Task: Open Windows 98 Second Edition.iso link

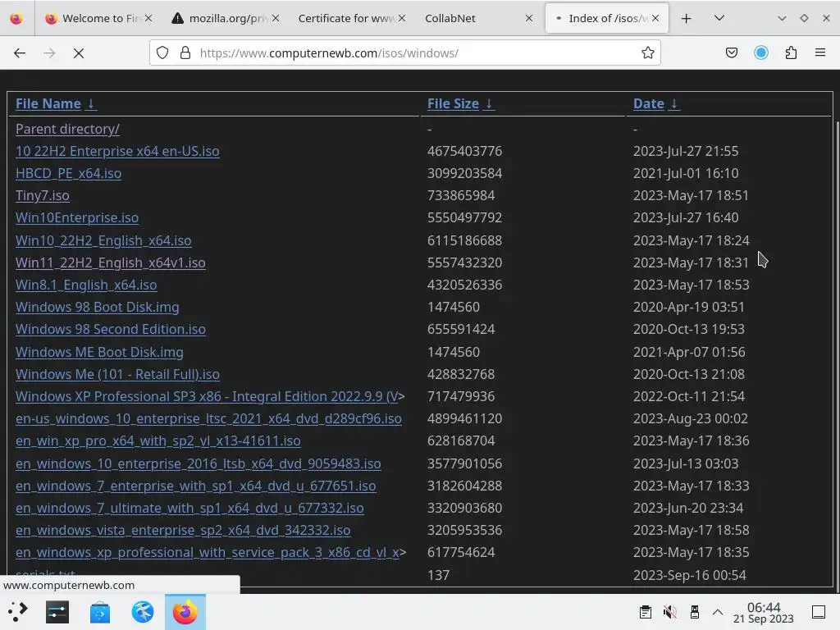Action: click(x=111, y=329)
